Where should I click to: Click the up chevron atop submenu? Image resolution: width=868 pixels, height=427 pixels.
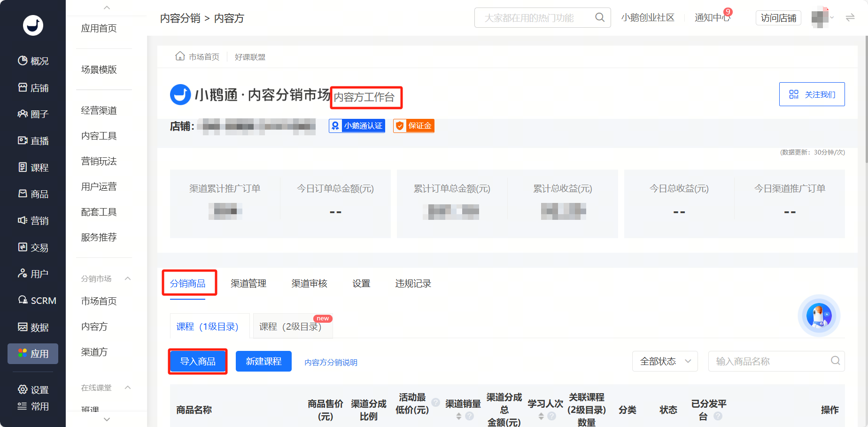tap(107, 8)
